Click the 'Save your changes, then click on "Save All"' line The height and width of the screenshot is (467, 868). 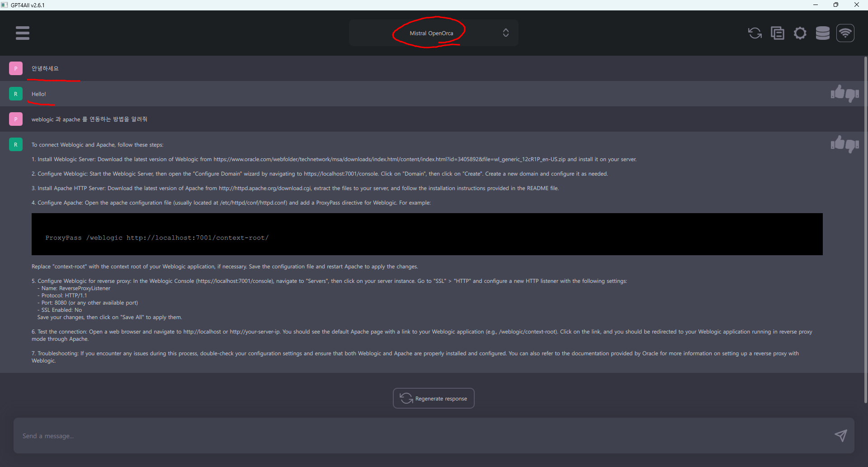pyautogui.click(x=110, y=317)
